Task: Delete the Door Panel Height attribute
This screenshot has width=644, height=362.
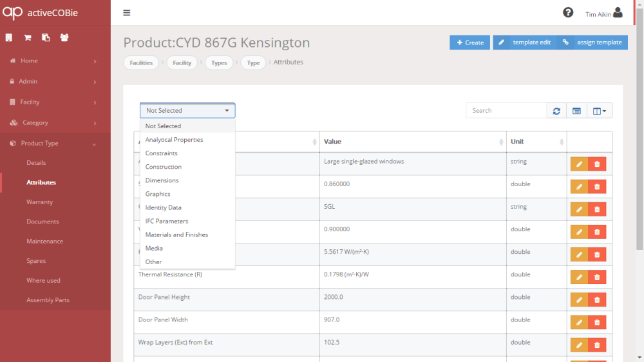Action: pyautogui.click(x=597, y=300)
